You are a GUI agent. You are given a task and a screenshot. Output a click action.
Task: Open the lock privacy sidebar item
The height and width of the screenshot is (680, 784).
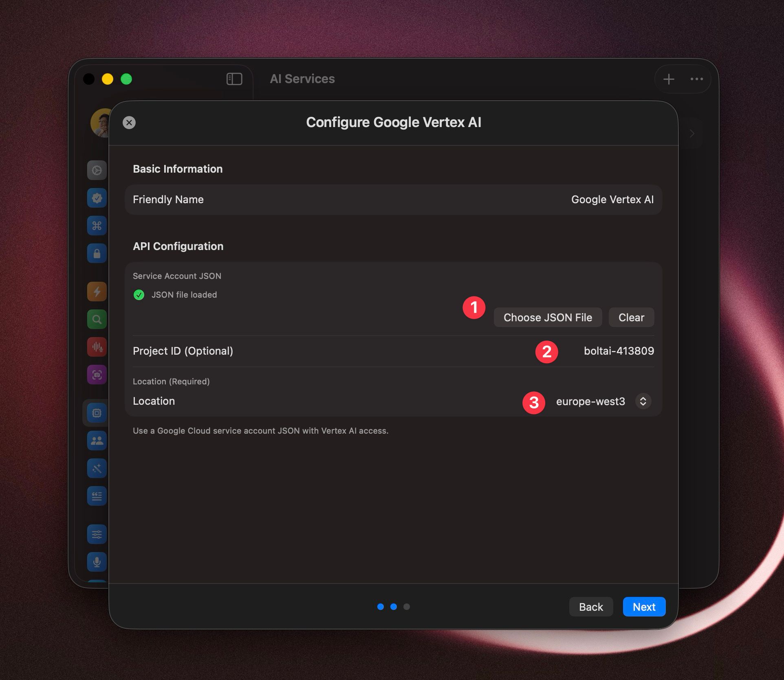(x=97, y=253)
